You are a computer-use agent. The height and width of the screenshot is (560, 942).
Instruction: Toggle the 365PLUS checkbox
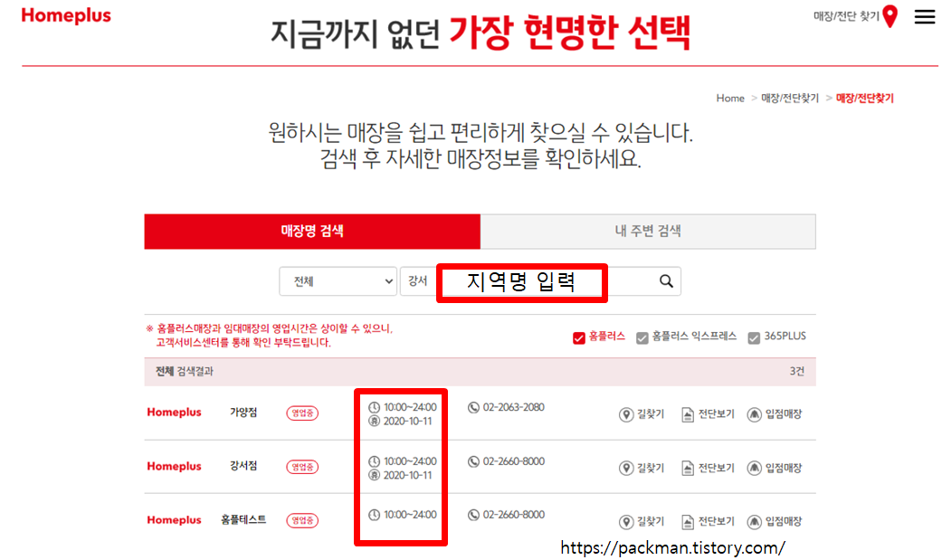[x=754, y=338]
